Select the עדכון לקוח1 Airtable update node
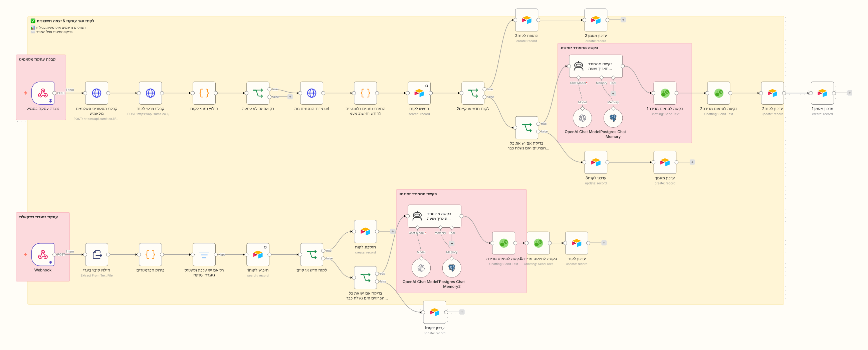 pyautogui.click(x=435, y=312)
